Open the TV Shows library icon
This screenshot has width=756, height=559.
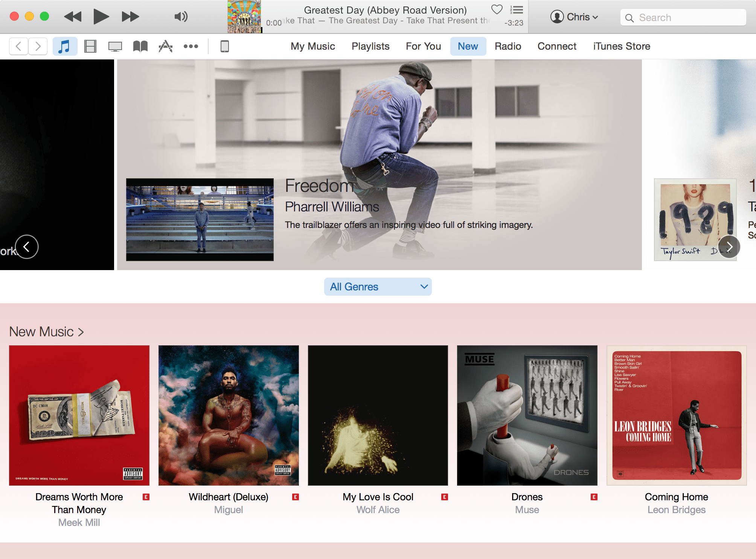pos(115,46)
